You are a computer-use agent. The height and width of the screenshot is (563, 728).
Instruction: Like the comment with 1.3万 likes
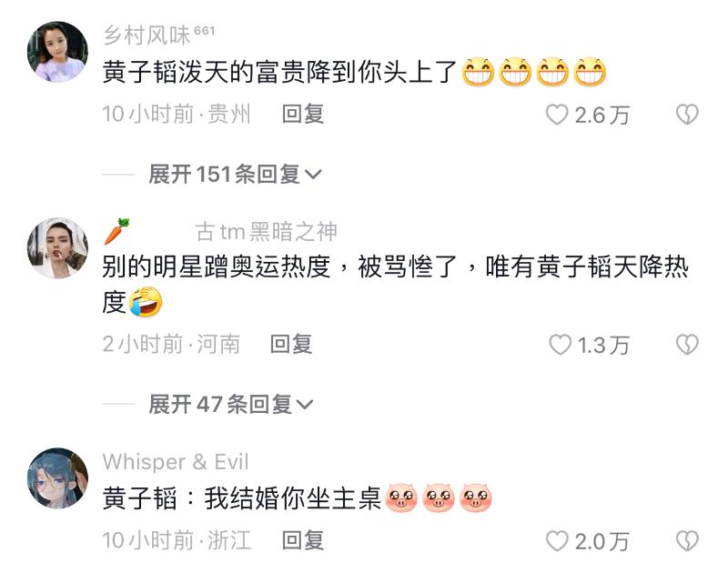click(560, 345)
